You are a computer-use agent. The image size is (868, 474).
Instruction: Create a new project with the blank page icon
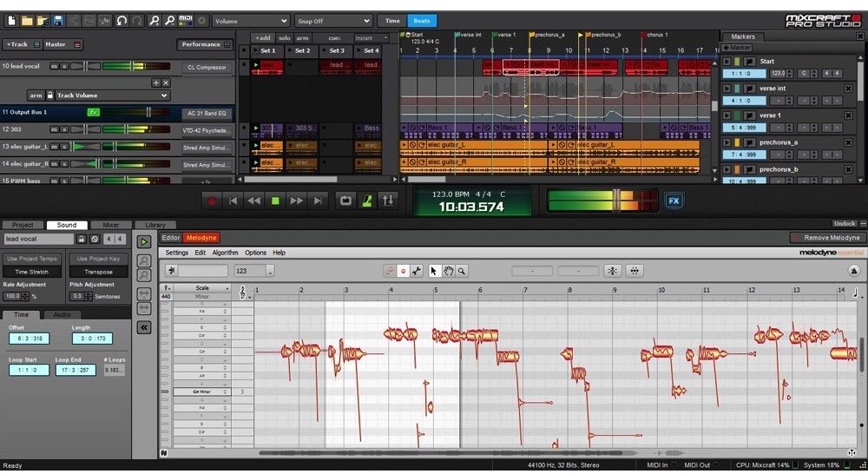click(x=11, y=21)
